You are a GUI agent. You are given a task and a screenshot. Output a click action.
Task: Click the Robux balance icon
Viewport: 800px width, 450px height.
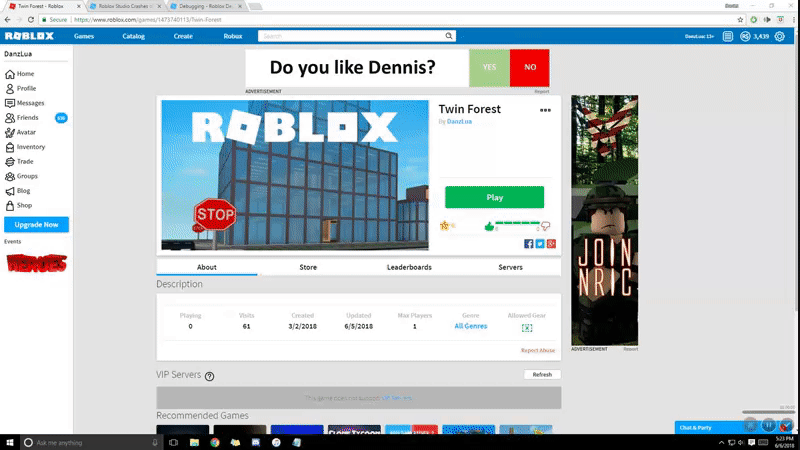[x=745, y=36]
